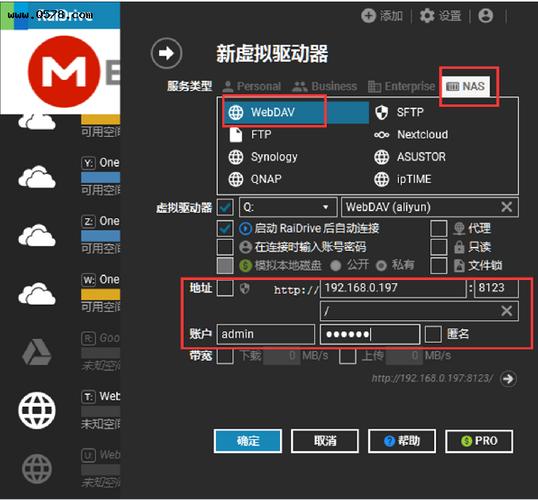Enable the anonymous (匿名) checkbox
Image resolution: width=538 pixels, height=500 pixels.
433,334
